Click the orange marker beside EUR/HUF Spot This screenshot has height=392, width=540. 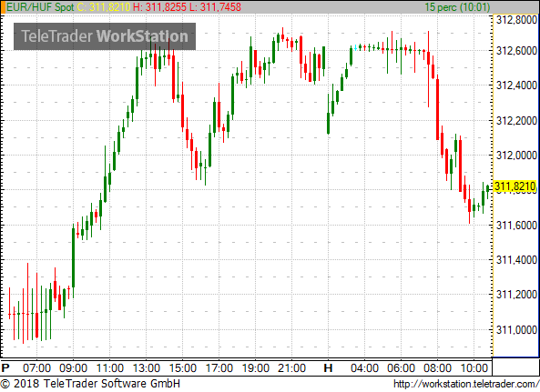click(3, 7)
